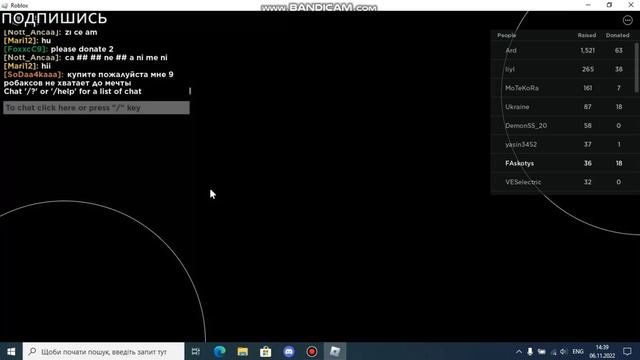Click Ard's donated value 63
This screenshot has width=640, height=360.
point(619,51)
